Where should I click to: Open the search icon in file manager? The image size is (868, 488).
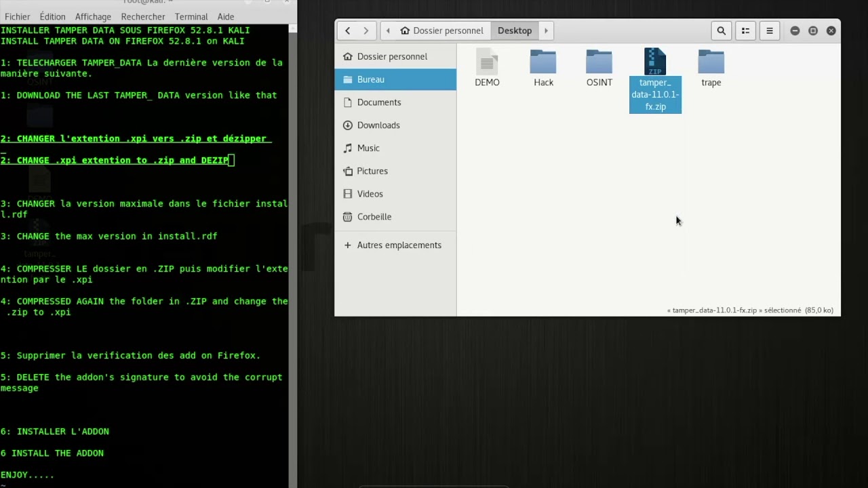pyautogui.click(x=721, y=30)
